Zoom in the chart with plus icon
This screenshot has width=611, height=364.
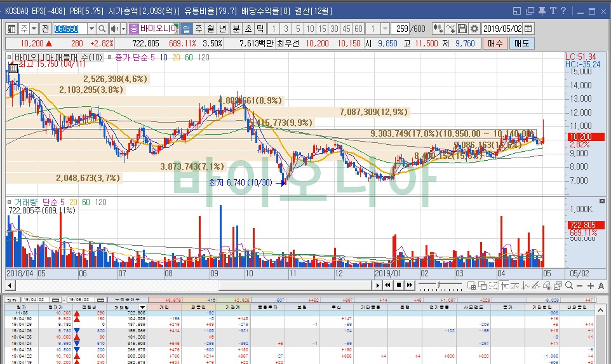pos(590,286)
